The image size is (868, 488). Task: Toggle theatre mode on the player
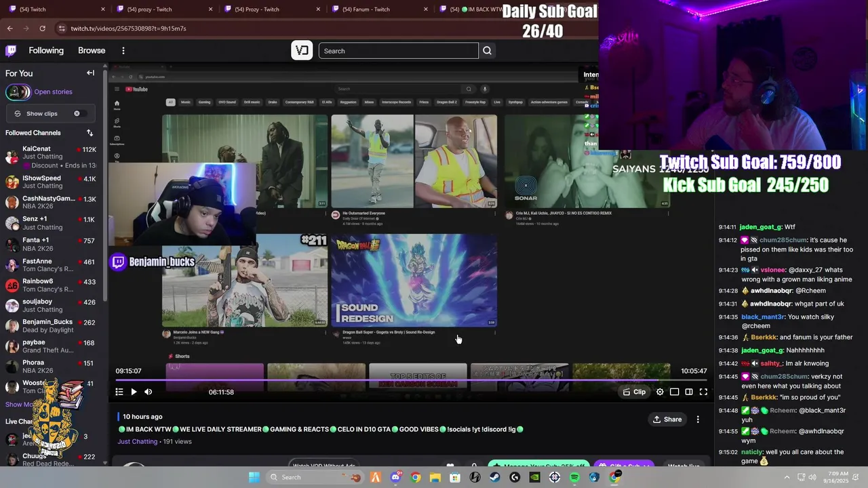point(689,392)
